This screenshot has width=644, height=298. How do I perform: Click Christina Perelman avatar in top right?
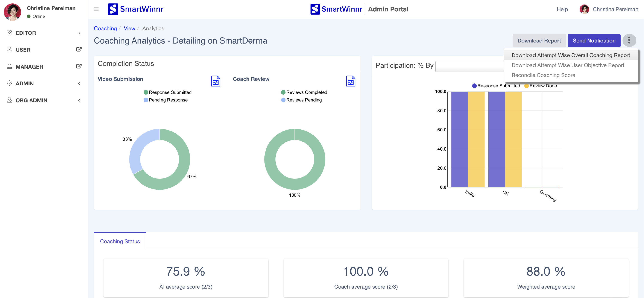[584, 9]
